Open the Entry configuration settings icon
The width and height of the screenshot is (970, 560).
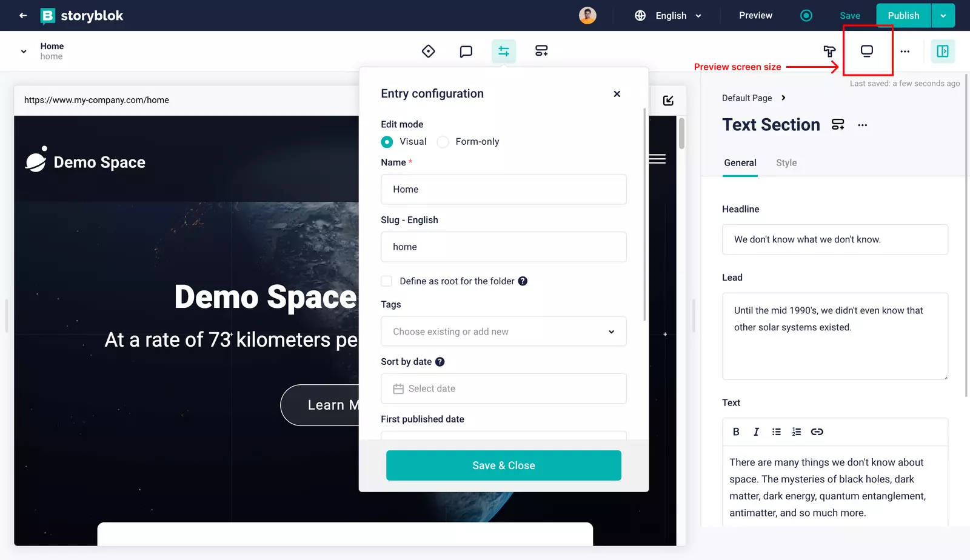coord(503,51)
